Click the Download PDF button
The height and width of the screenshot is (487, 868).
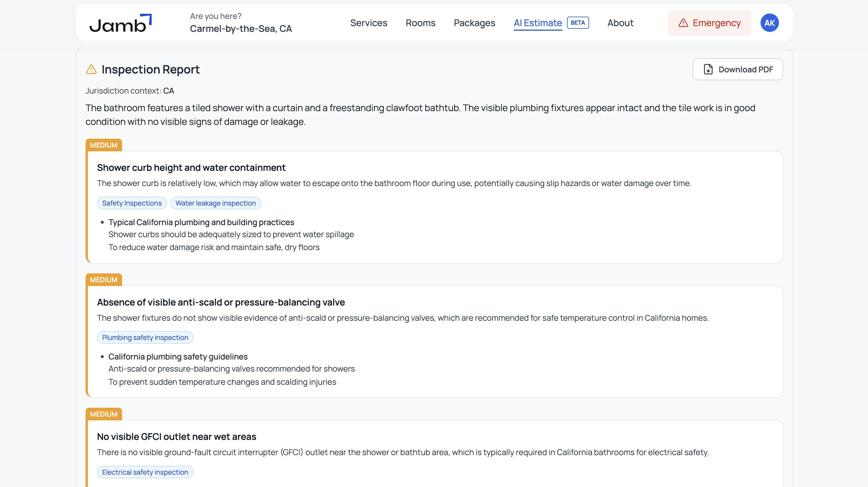[738, 69]
